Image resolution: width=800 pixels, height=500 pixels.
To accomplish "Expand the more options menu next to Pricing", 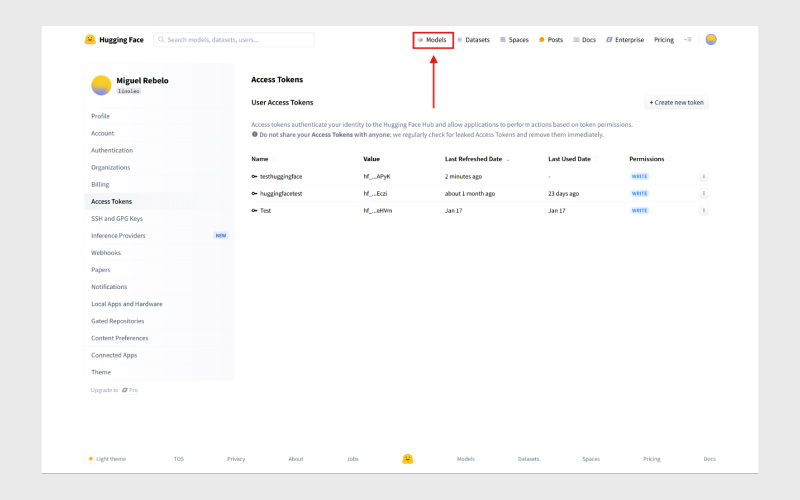I will pos(688,40).
